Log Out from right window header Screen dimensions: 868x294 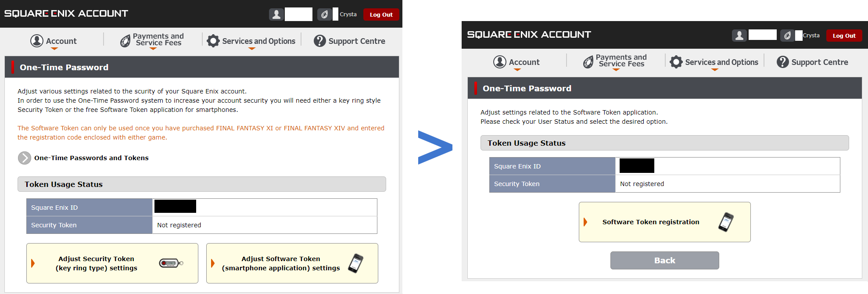coord(844,36)
